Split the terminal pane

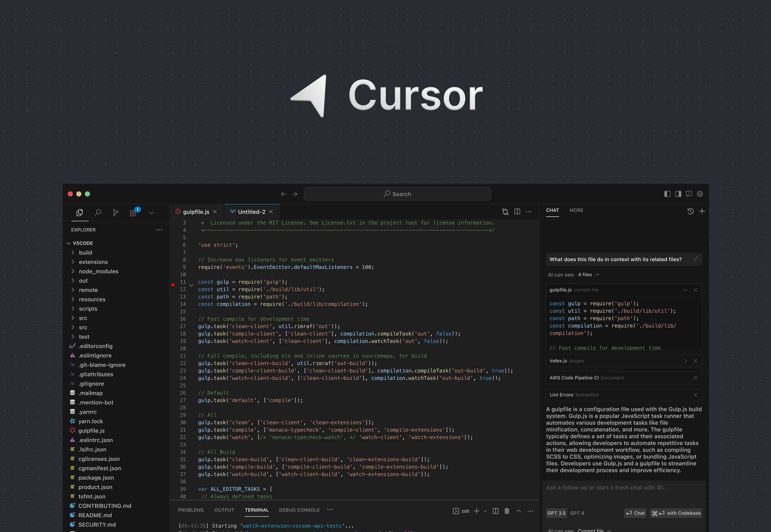tap(496, 511)
